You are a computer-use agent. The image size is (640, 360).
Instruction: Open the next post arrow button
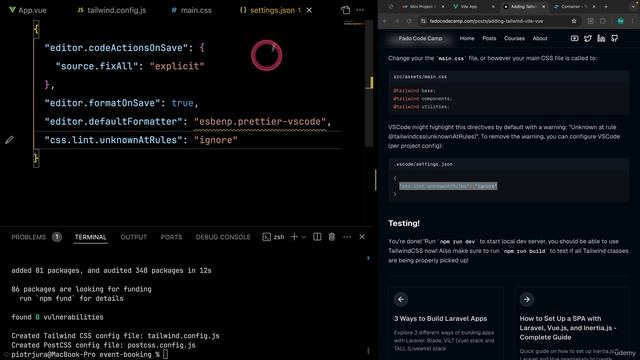click(527, 299)
